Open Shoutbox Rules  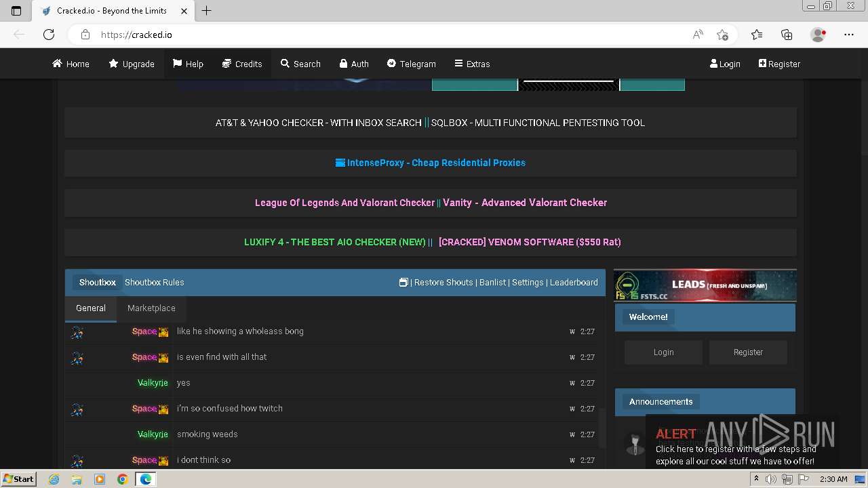click(155, 283)
